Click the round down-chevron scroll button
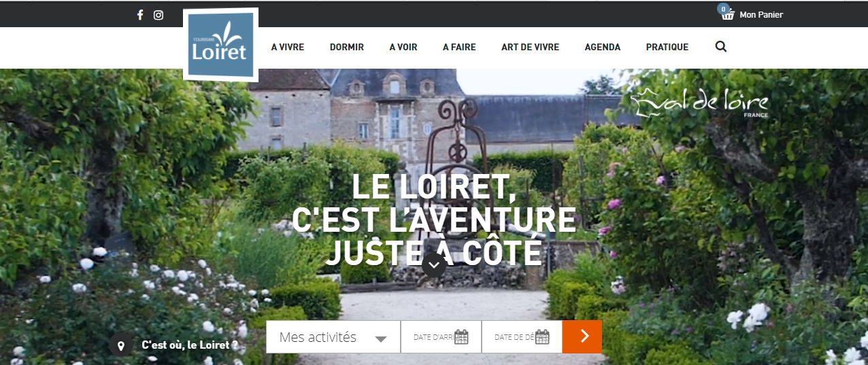This screenshot has height=365, width=868. pyautogui.click(x=434, y=265)
